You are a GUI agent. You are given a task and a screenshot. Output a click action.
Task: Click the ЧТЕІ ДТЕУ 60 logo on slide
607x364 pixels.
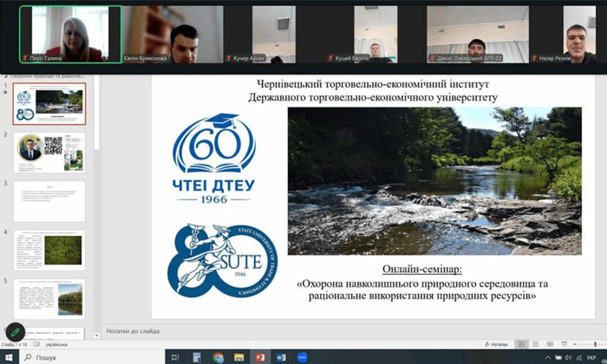(x=213, y=159)
